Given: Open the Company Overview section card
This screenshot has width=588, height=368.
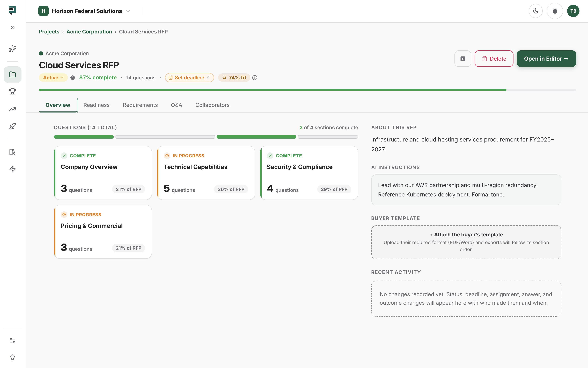Looking at the screenshot, I should (x=103, y=173).
